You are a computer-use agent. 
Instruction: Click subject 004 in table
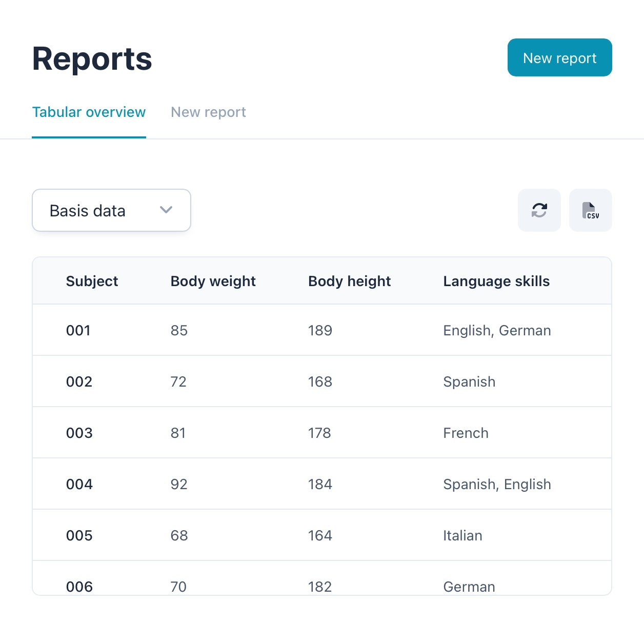[79, 484]
